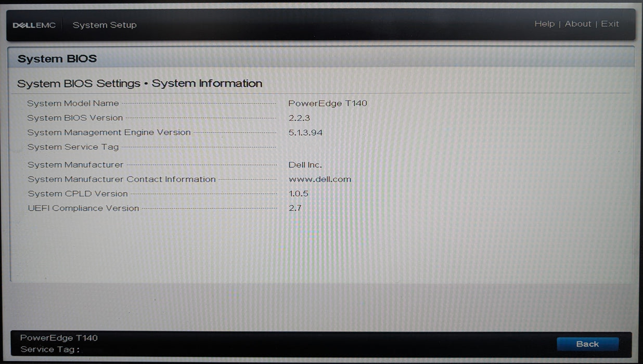Click the System Setup title text
The width and height of the screenshot is (643, 364).
105,25
